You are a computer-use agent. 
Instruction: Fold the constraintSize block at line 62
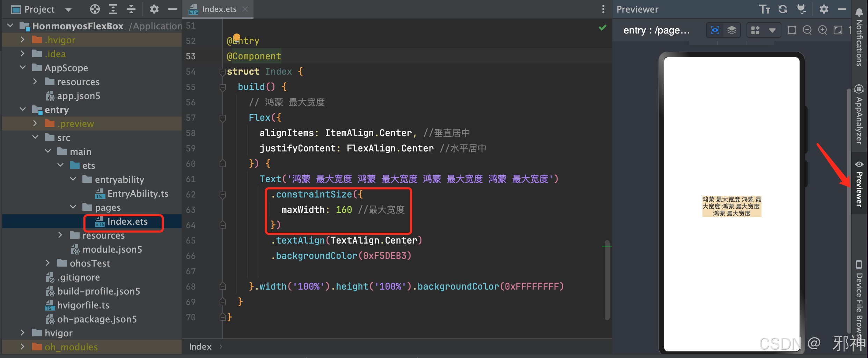click(x=223, y=194)
